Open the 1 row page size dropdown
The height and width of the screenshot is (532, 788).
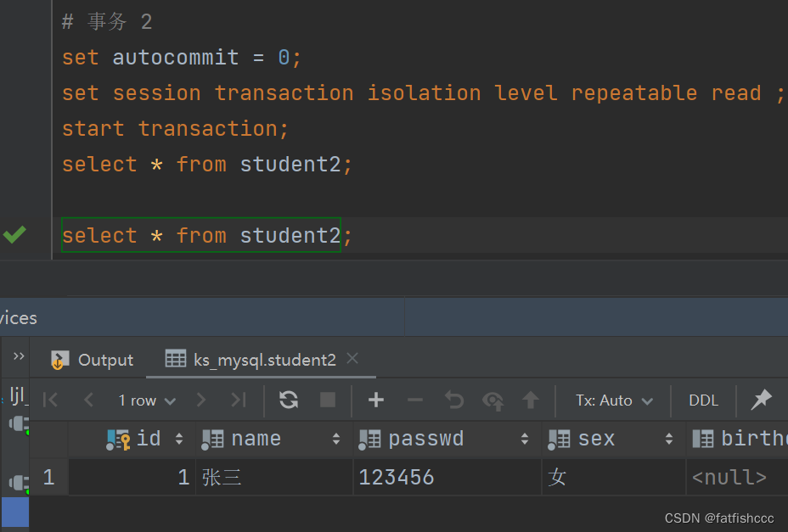(147, 400)
